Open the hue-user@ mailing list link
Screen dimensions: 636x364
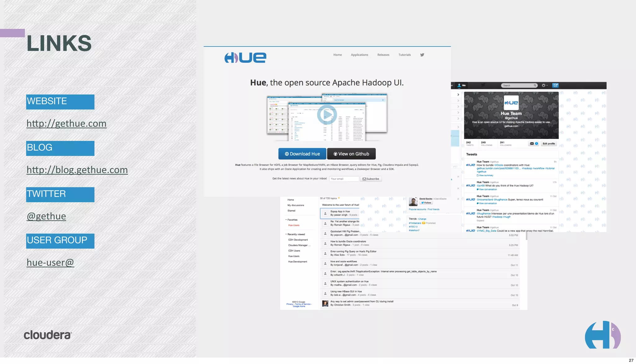click(50, 263)
